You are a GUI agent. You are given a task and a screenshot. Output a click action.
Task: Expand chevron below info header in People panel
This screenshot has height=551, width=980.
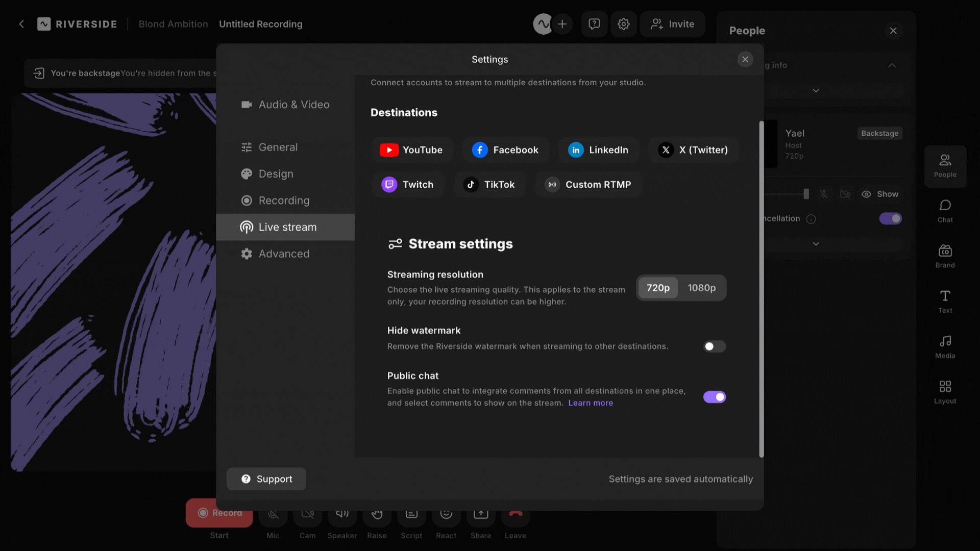point(816,91)
